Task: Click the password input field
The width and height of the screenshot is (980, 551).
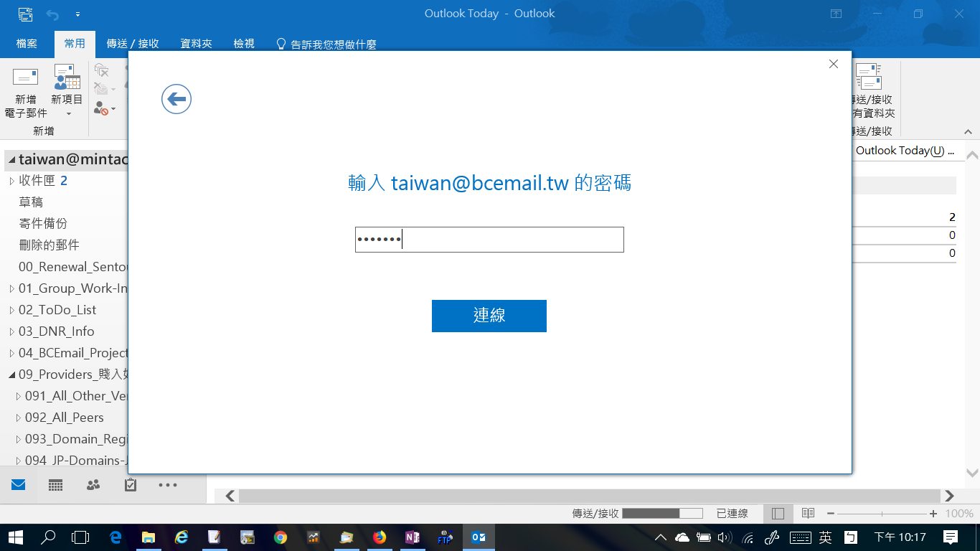Action: (x=489, y=240)
